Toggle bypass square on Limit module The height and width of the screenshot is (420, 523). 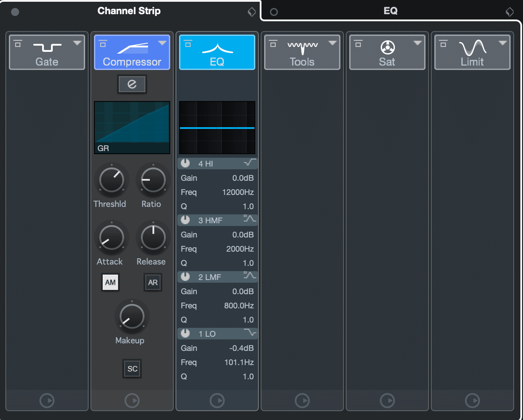[x=443, y=44]
